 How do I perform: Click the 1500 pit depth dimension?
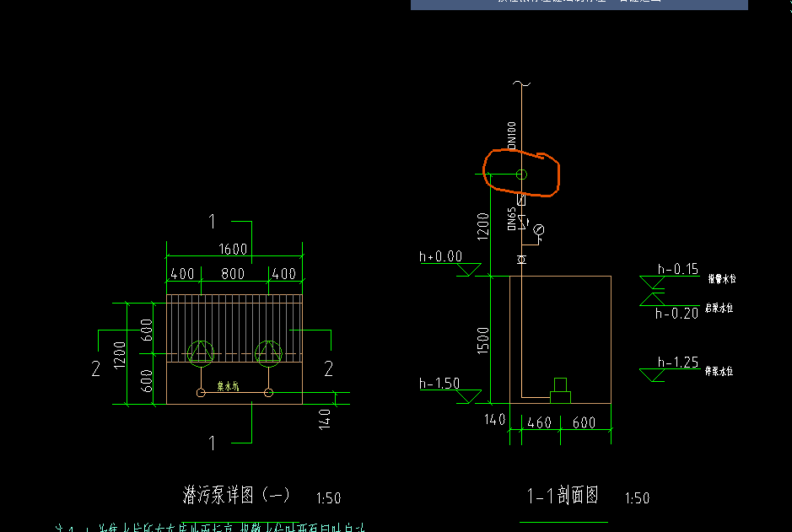pyautogui.click(x=483, y=341)
